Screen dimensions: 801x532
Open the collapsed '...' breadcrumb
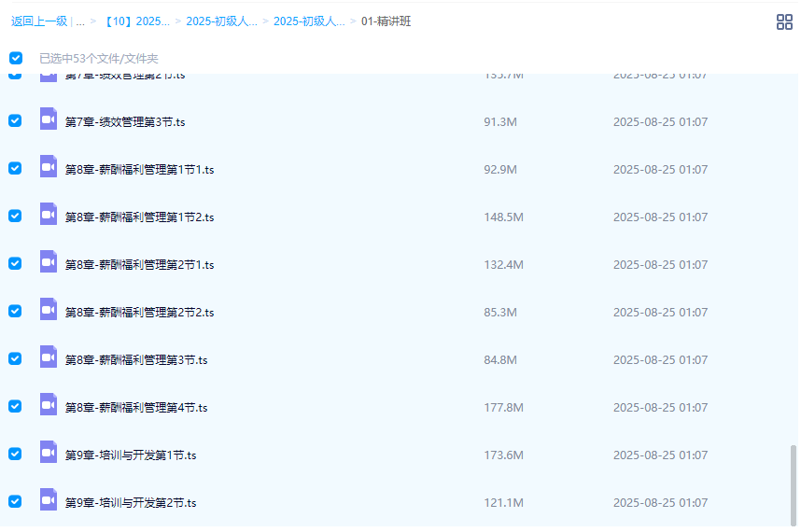coord(80,21)
